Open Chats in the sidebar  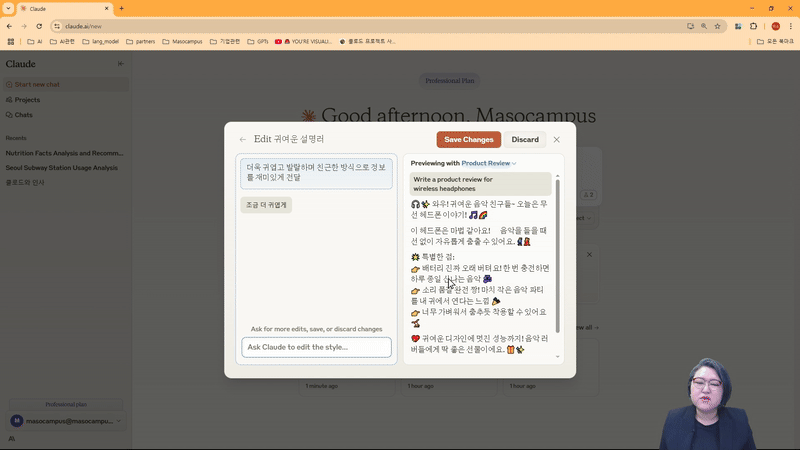coord(23,115)
